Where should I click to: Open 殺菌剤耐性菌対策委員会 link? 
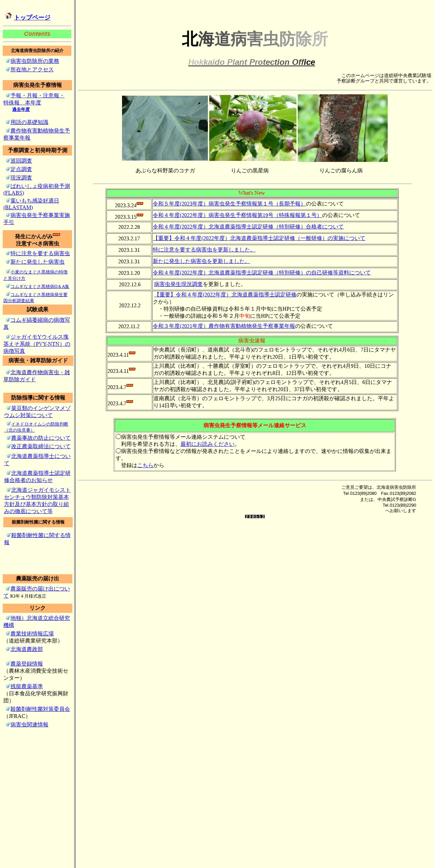point(40,709)
